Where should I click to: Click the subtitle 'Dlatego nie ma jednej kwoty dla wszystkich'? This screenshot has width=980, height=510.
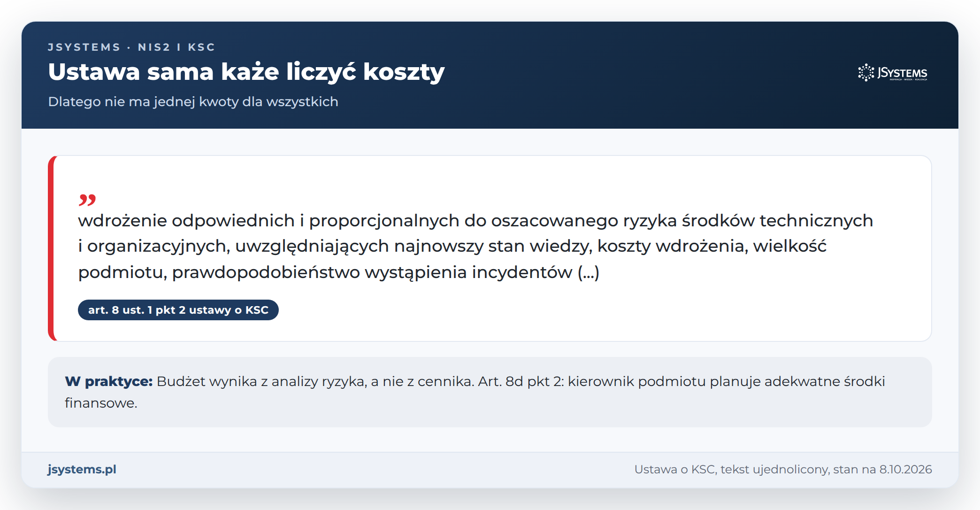tap(193, 101)
